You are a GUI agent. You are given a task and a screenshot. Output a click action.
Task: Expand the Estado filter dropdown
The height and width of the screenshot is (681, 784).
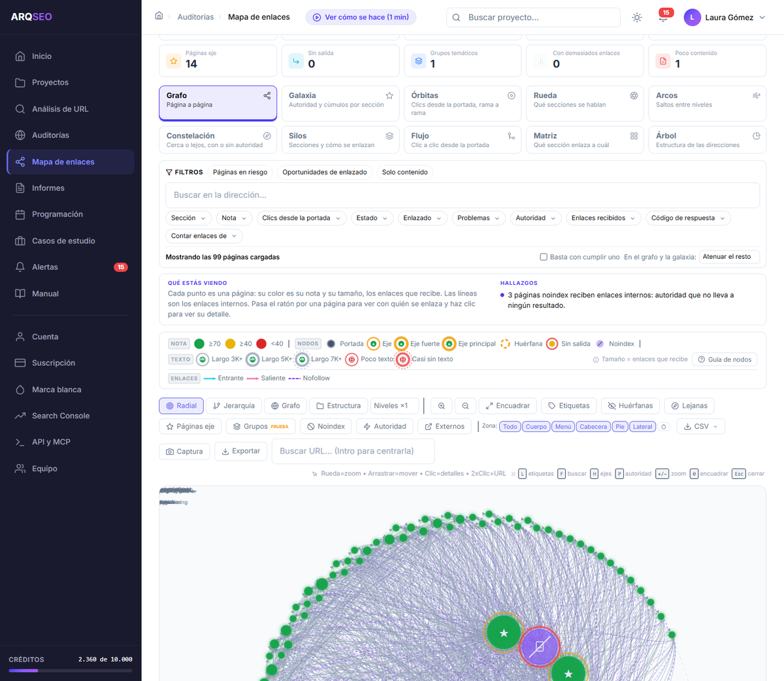[x=372, y=218]
